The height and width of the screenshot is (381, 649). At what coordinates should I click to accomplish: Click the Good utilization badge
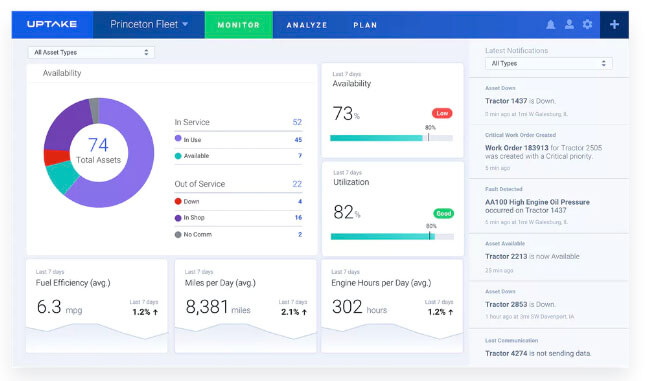(443, 213)
